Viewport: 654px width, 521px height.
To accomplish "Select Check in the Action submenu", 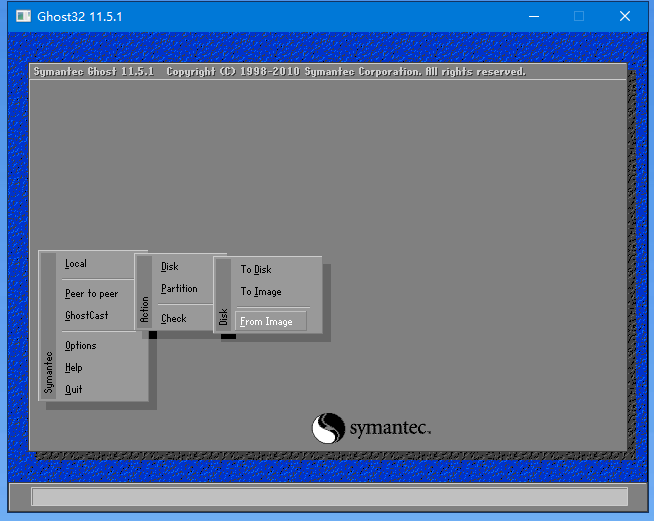I will coord(174,319).
